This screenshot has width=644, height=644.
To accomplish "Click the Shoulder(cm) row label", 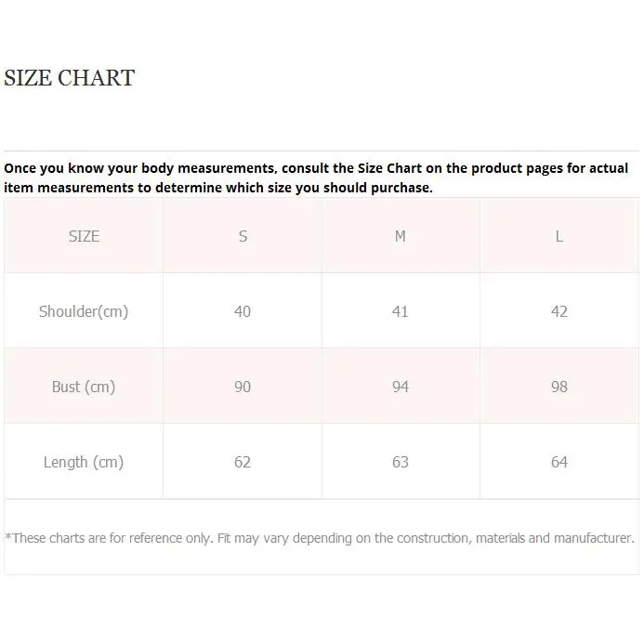I will pos(84,311).
